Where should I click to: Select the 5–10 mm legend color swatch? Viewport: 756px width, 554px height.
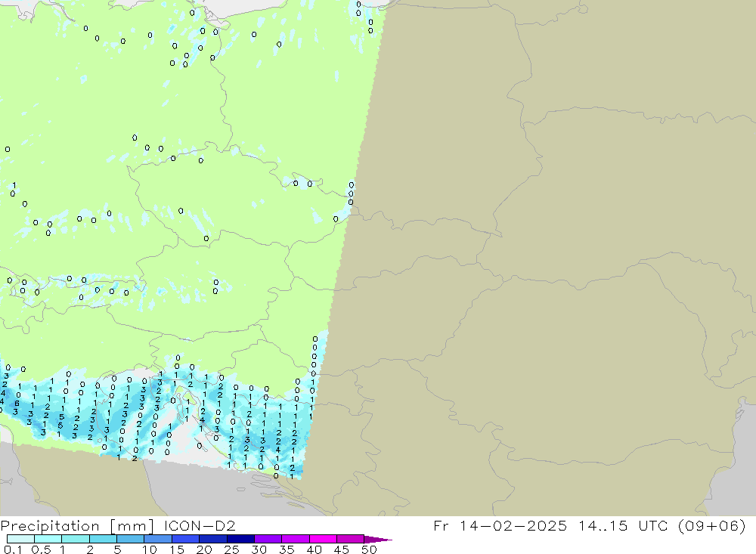pyautogui.click(x=131, y=539)
